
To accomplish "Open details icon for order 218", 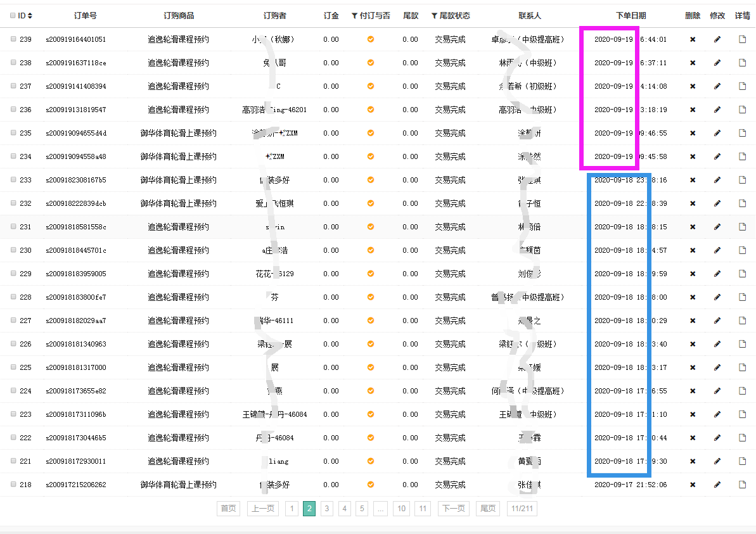I will tap(742, 485).
